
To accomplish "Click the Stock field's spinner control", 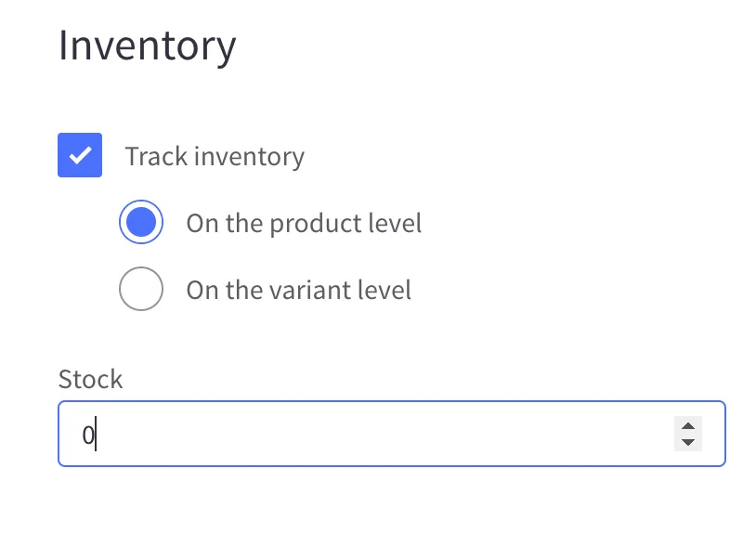I will (687, 434).
